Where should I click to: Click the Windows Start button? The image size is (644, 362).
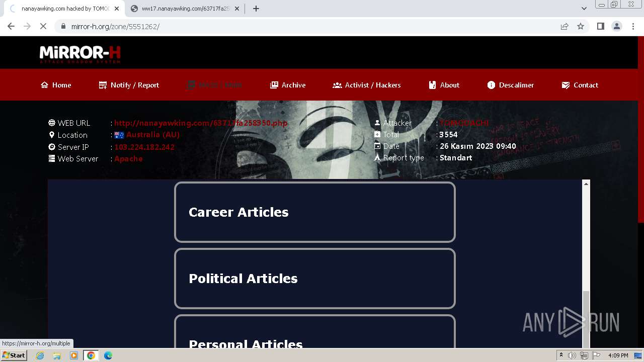pyautogui.click(x=14, y=355)
